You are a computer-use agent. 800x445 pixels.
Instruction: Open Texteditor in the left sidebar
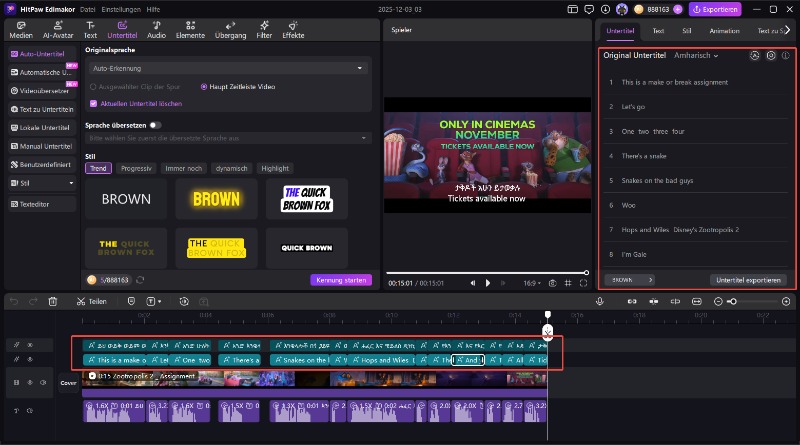pos(42,204)
